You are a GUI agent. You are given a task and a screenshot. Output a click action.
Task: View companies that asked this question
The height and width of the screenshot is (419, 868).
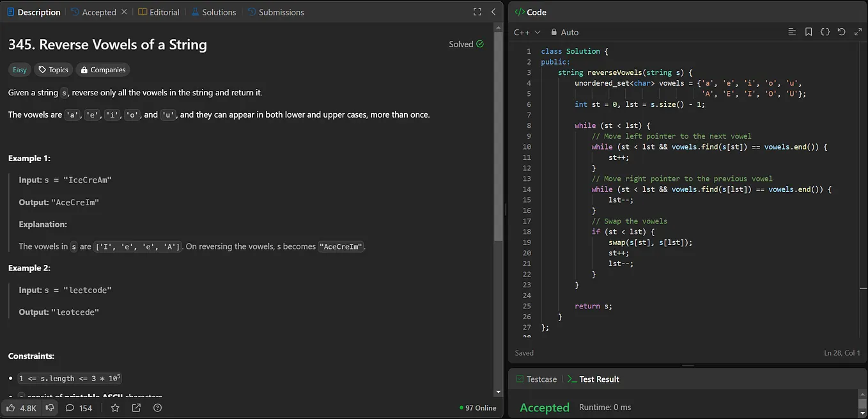(x=102, y=69)
